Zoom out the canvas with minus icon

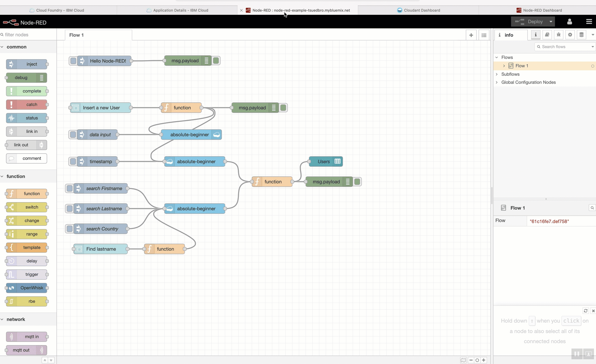point(471,360)
